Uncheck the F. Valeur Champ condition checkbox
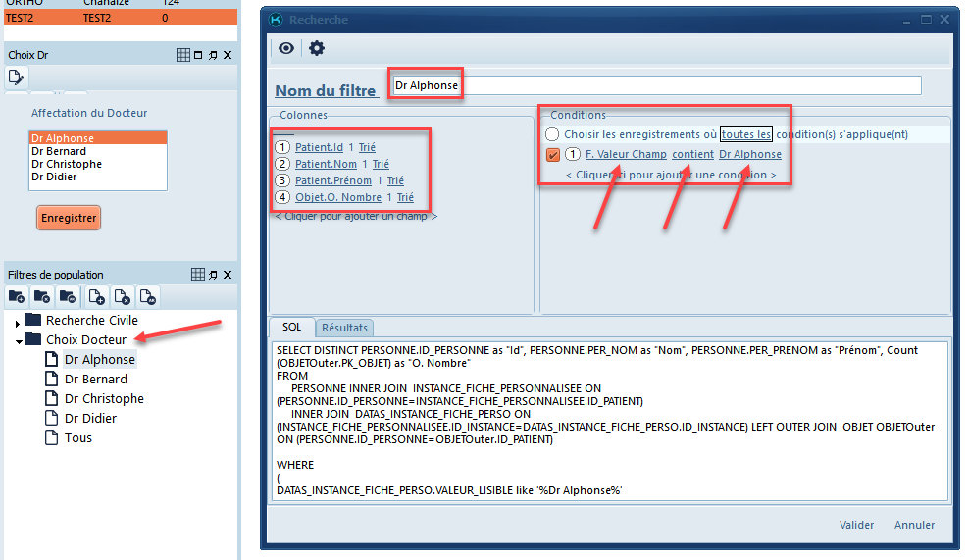Image resolution: width=968 pixels, height=560 pixels. pyautogui.click(x=553, y=154)
